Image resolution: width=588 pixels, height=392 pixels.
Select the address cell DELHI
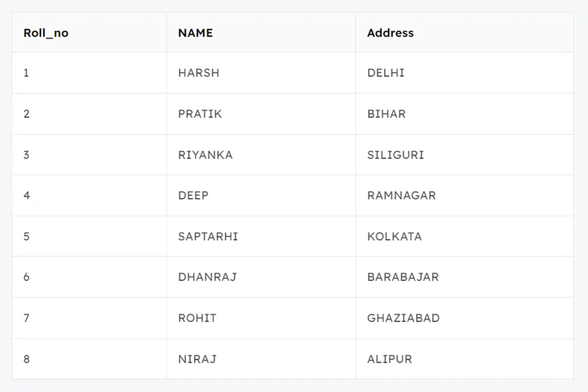coord(386,73)
